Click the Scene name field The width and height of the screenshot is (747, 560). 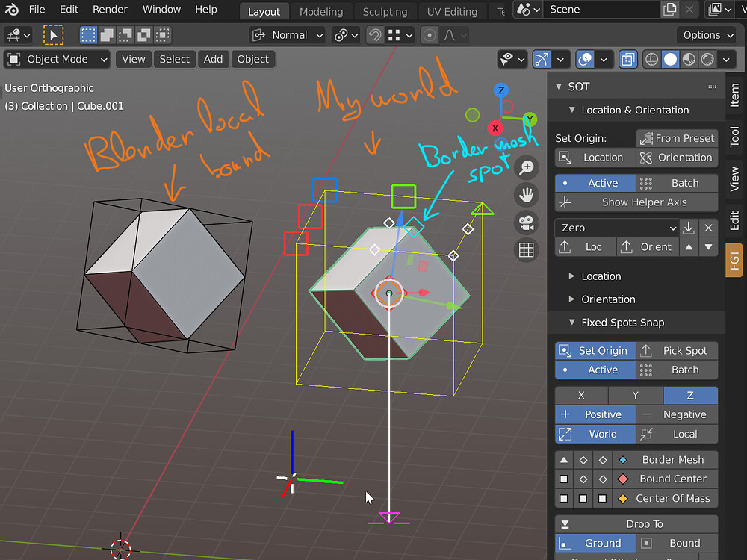click(601, 9)
